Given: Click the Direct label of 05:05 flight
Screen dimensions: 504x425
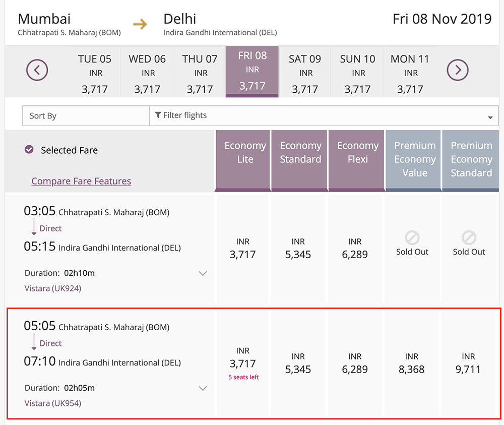Looking at the screenshot, I should pyautogui.click(x=50, y=343).
